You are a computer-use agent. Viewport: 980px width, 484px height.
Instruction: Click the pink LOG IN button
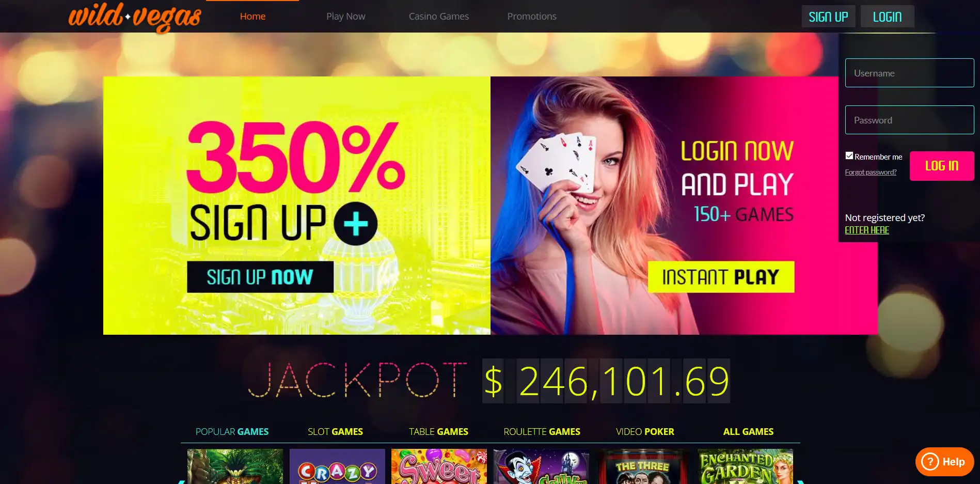pos(942,166)
